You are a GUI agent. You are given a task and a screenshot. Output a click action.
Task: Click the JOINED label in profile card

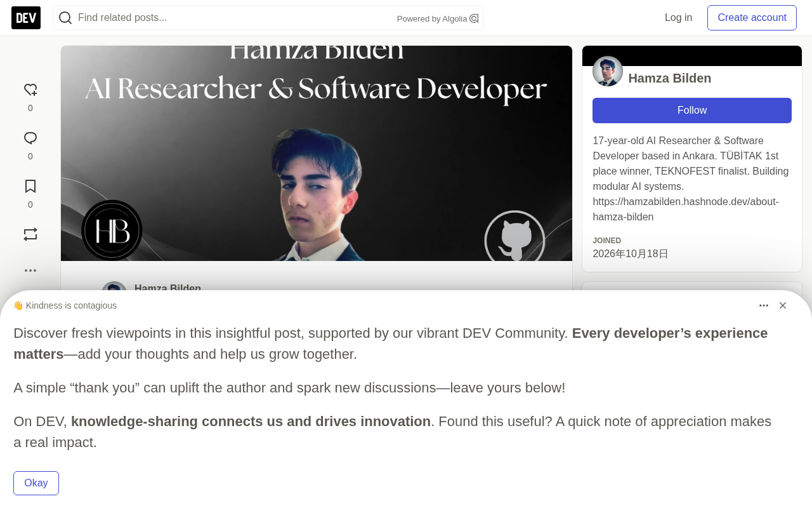click(x=607, y=241)
